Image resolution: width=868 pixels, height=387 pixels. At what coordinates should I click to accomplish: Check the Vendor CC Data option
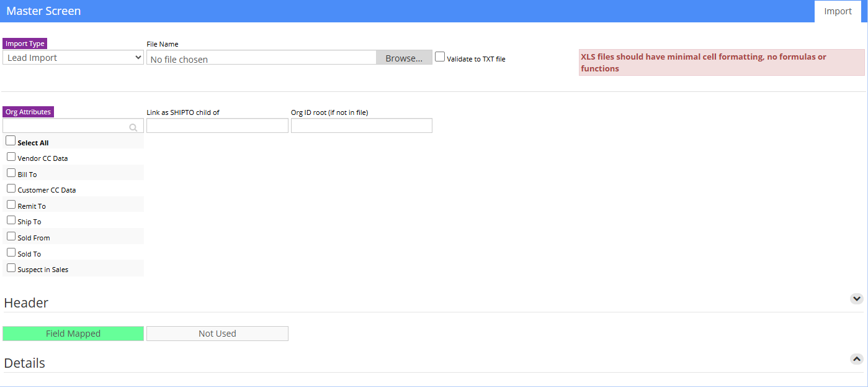click(11, 157)
